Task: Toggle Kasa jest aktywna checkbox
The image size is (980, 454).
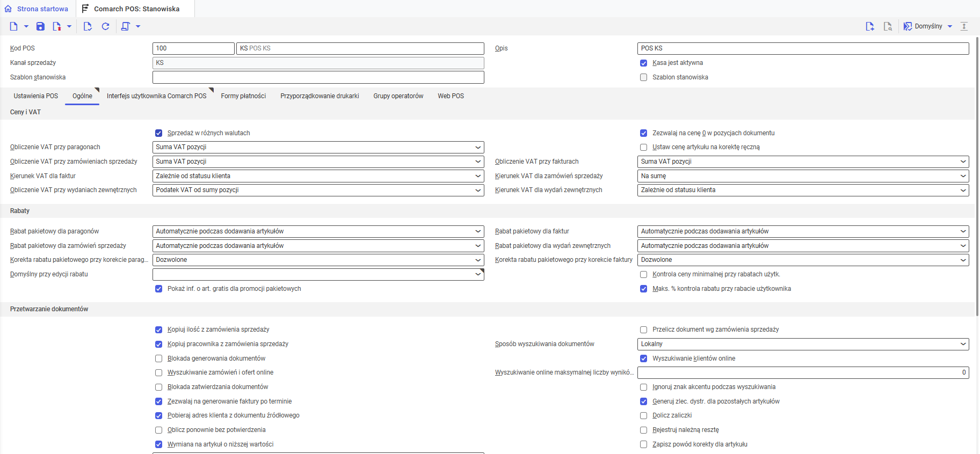Action: click(643, 63)
